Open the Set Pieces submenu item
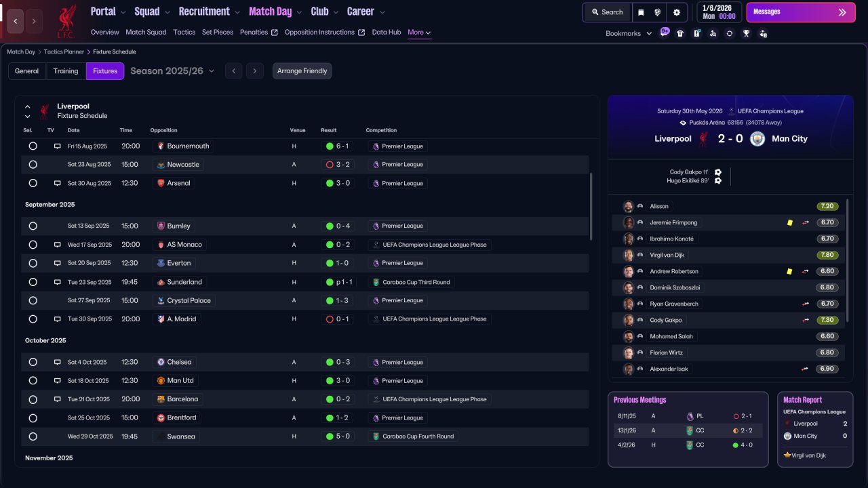Screen dimensions: 868x488 [218, 33]
